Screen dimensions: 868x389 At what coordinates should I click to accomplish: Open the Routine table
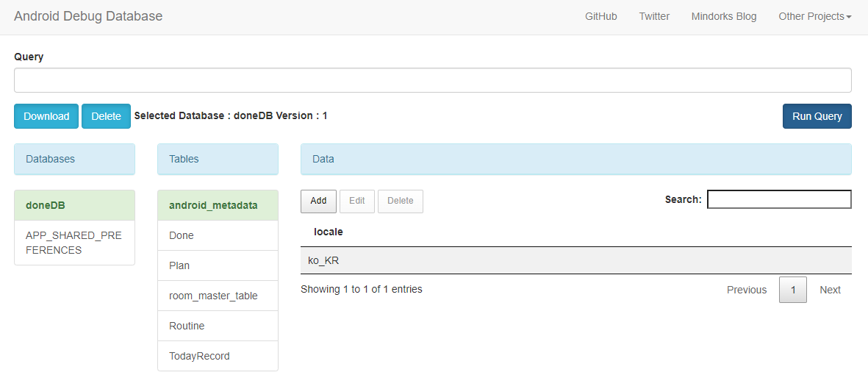[218, 326]
